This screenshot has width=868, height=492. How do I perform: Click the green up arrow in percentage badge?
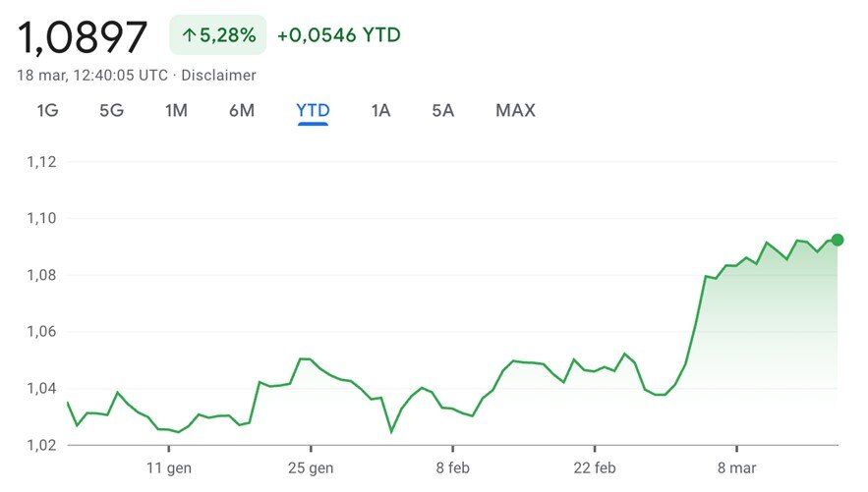pyautogui.click(x=189, y=35)
